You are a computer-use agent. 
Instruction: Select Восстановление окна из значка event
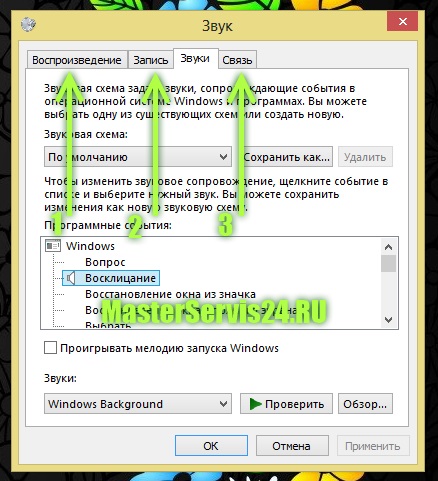pyautogui.click(x=170, y=294)
